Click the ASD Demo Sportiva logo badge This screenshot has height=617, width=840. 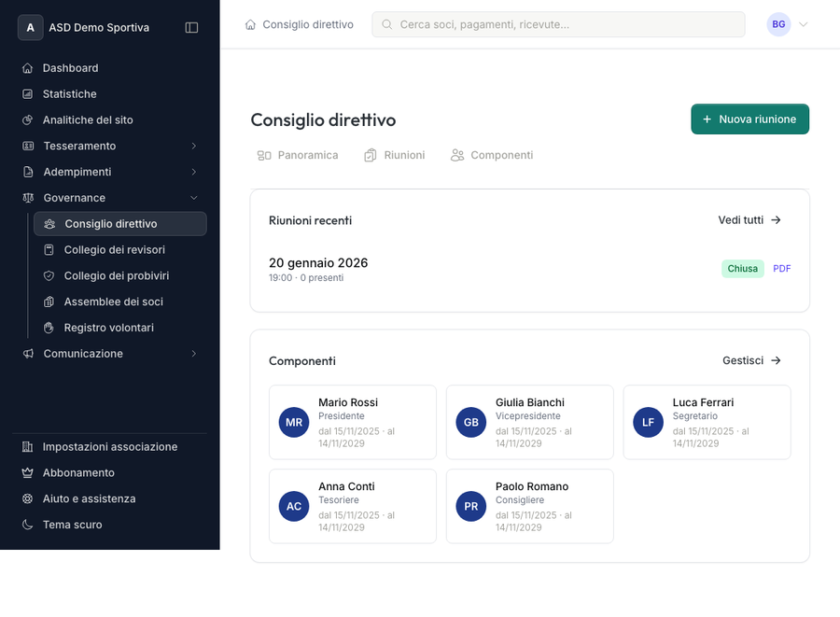(31, 27)
